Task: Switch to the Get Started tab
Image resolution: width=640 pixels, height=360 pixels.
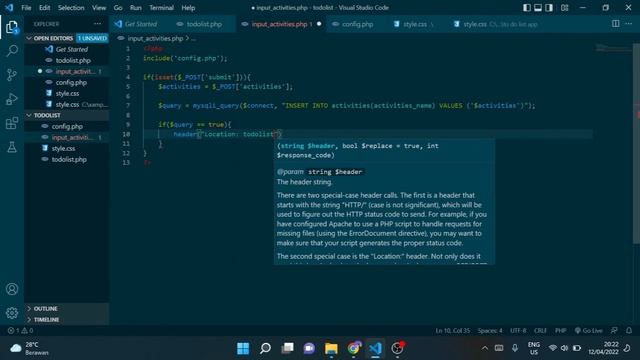Action: 140,24
